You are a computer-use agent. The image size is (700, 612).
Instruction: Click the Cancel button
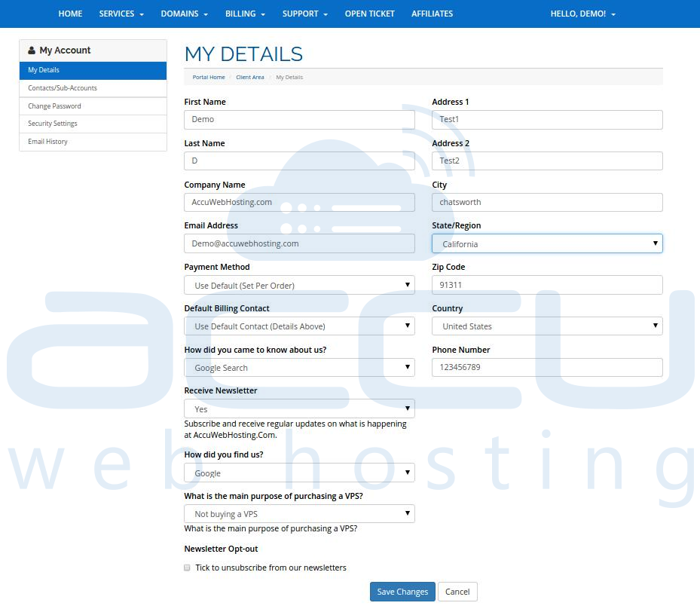click(x=457, y=592)
